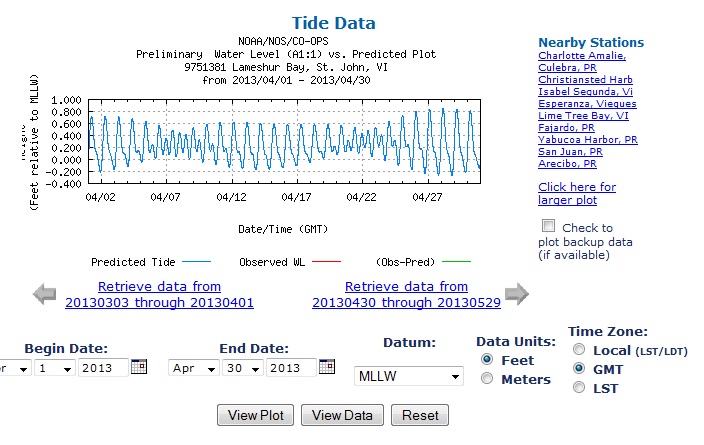
Task: Select the Feet data units option
Action: (x=487, y=359)
